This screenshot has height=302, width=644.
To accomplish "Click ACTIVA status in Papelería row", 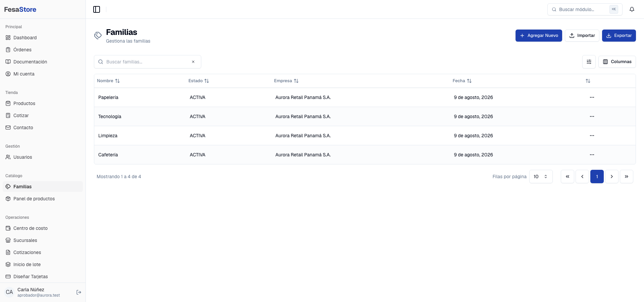I will 198,97.
